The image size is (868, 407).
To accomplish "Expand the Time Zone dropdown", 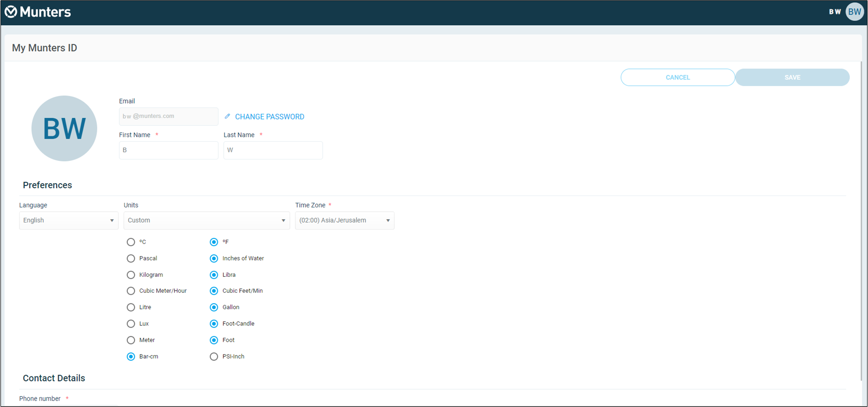I will point(344,221).
